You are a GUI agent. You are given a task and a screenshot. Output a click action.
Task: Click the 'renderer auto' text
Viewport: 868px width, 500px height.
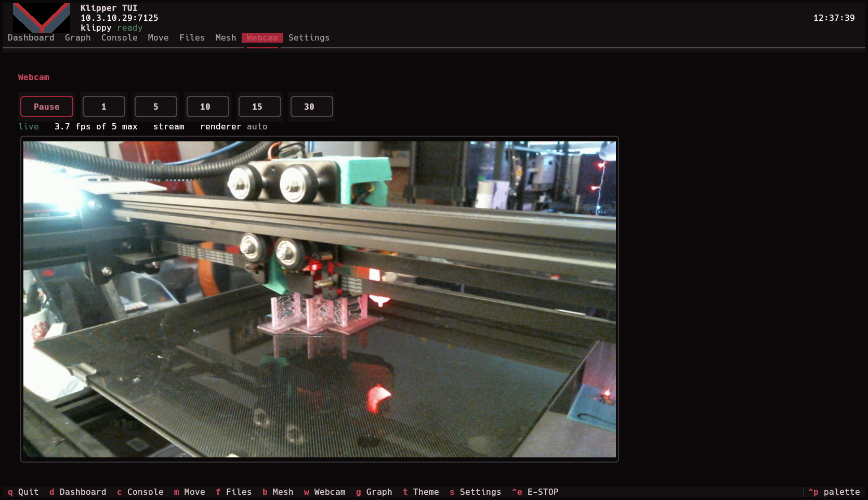(234, 126)
